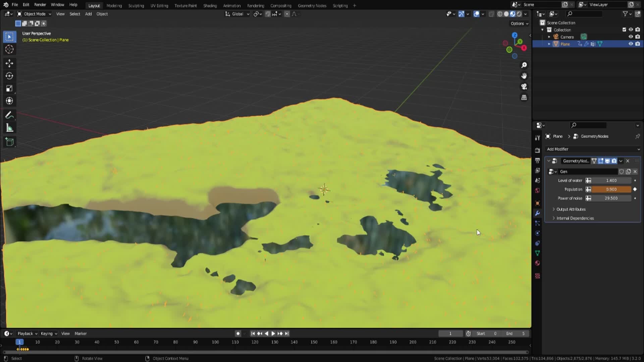The height and width of the screenshot is (362, 644).
Task: Select the Measure tool
Action: coord(9,127)
